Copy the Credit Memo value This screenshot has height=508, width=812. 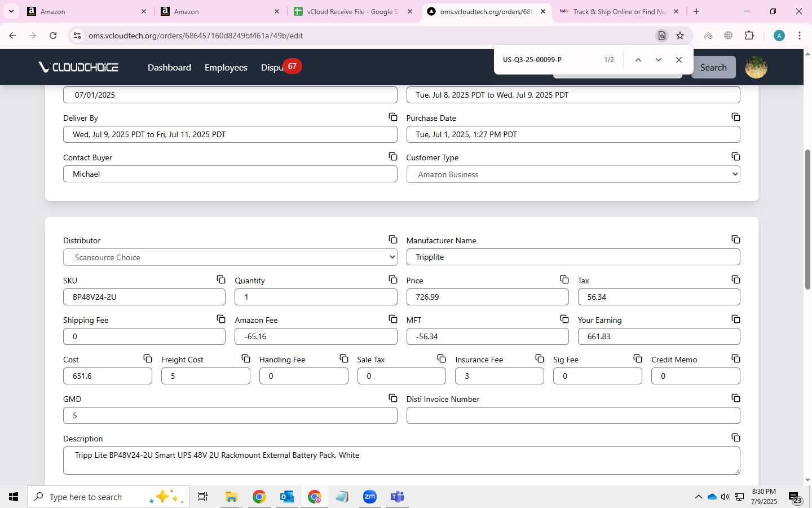736,358
